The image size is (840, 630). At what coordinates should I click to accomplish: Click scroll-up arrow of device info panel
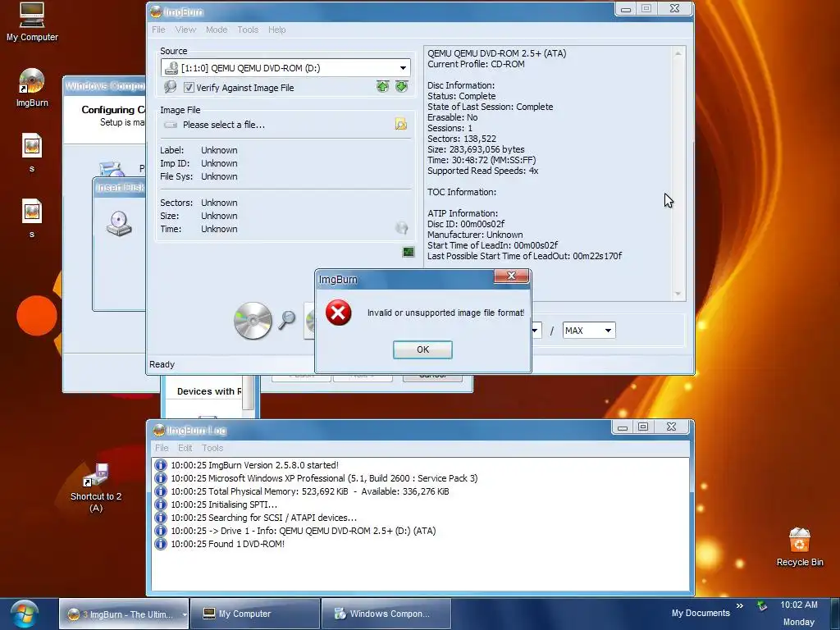point(678,53)
